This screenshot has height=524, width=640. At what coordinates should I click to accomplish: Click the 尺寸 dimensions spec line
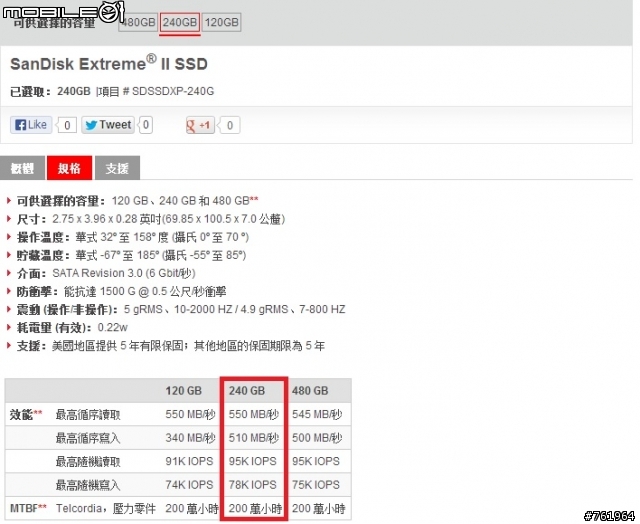(x=151, y=219)
